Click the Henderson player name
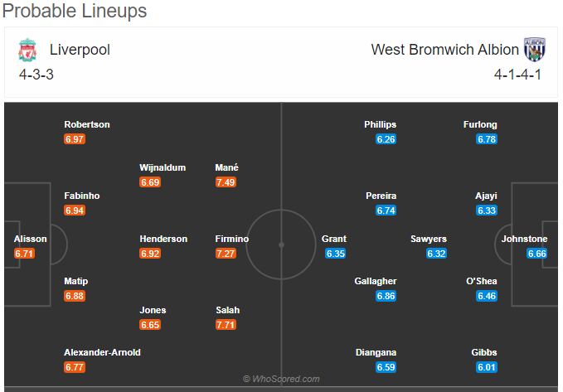Viewport: 563px width, 392px height. (x=163, y=239)
